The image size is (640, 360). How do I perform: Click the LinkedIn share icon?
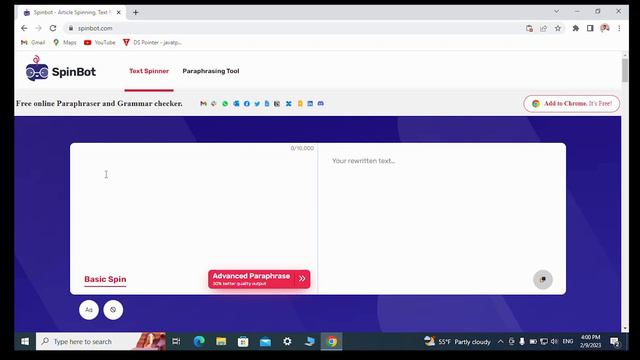coord(310,104)
